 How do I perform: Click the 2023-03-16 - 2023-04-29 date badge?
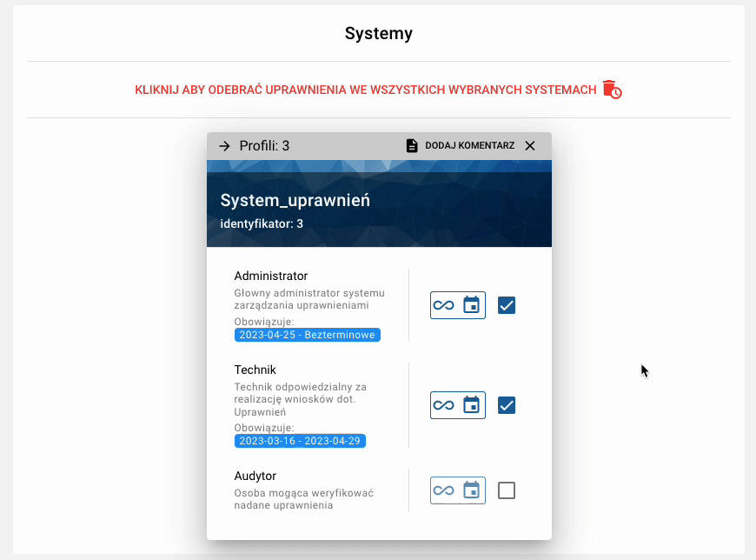(x=300, y=441)
